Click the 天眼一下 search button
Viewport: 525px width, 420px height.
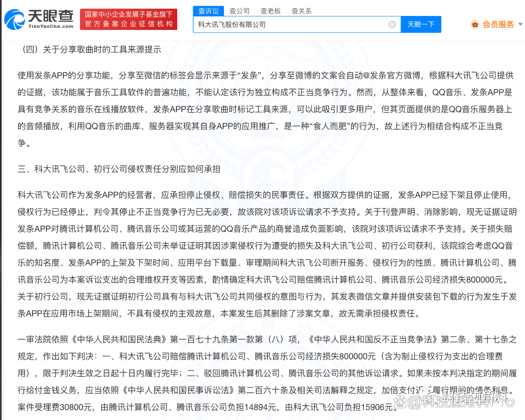(x=421, y=25)
